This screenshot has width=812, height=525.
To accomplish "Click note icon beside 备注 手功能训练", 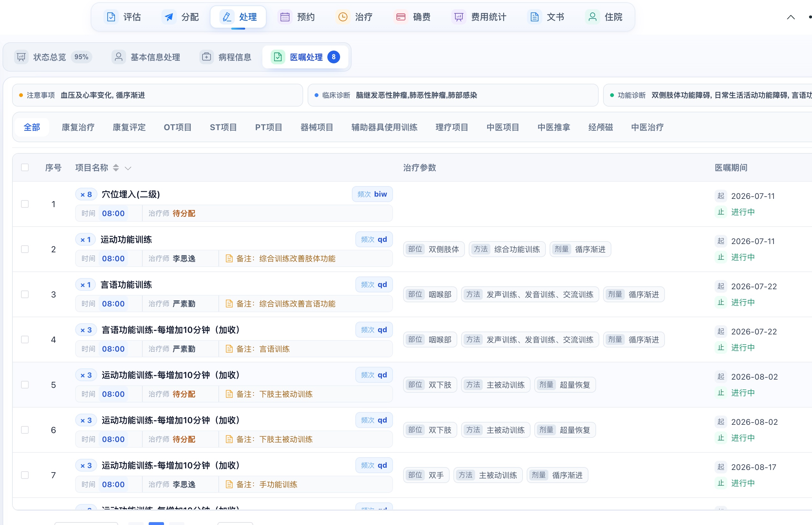I will coord(229,484).
